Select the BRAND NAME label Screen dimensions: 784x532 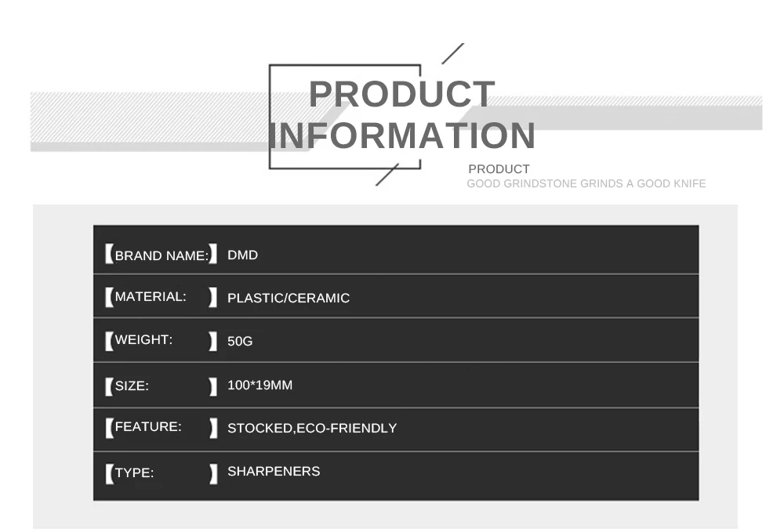tap(162, 255)
